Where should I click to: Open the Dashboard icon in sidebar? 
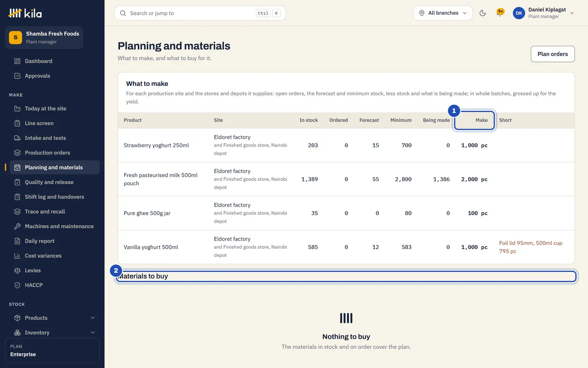click(17, 61)
